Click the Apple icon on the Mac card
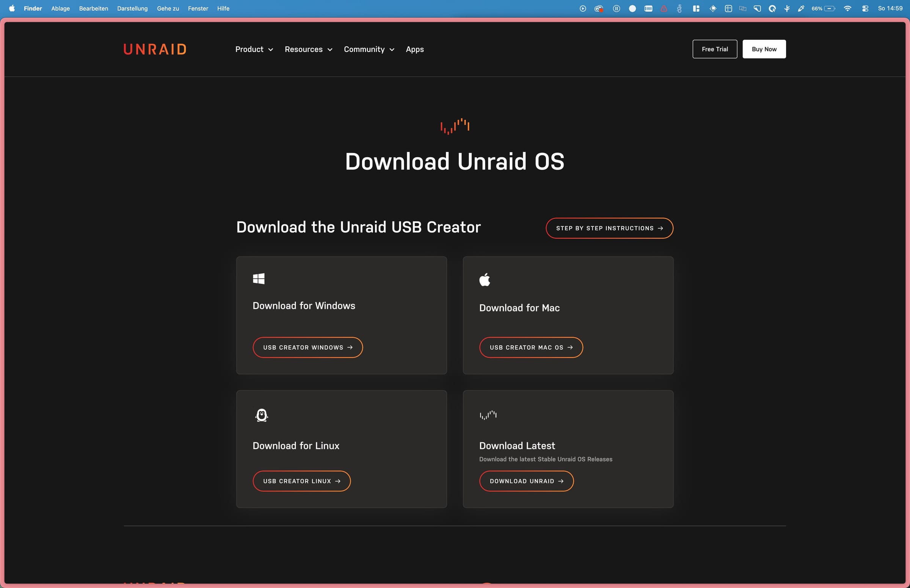Screen dimensions: 910x588 (485, 279)
